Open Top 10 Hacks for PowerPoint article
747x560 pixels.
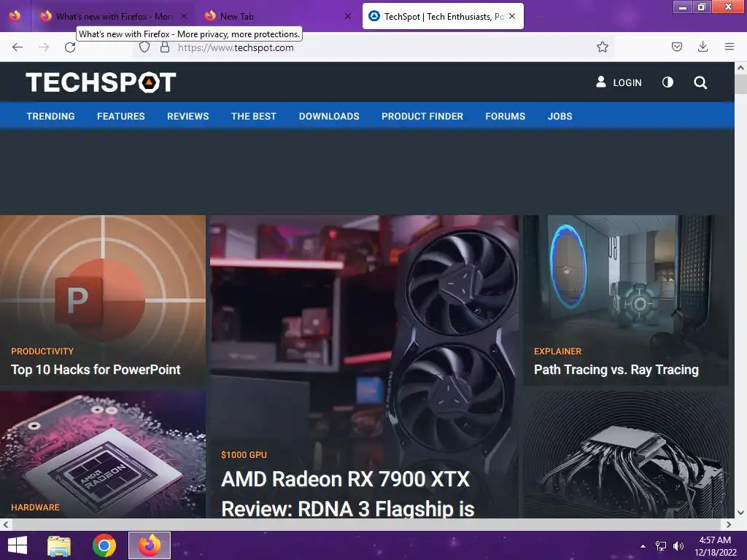click(x=96, y=370)
